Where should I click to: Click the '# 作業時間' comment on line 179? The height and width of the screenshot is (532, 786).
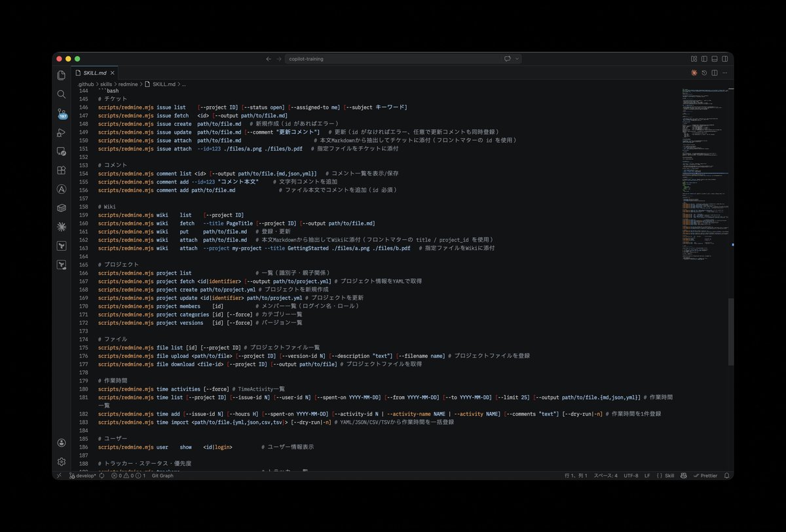click(x=113, y=381)
